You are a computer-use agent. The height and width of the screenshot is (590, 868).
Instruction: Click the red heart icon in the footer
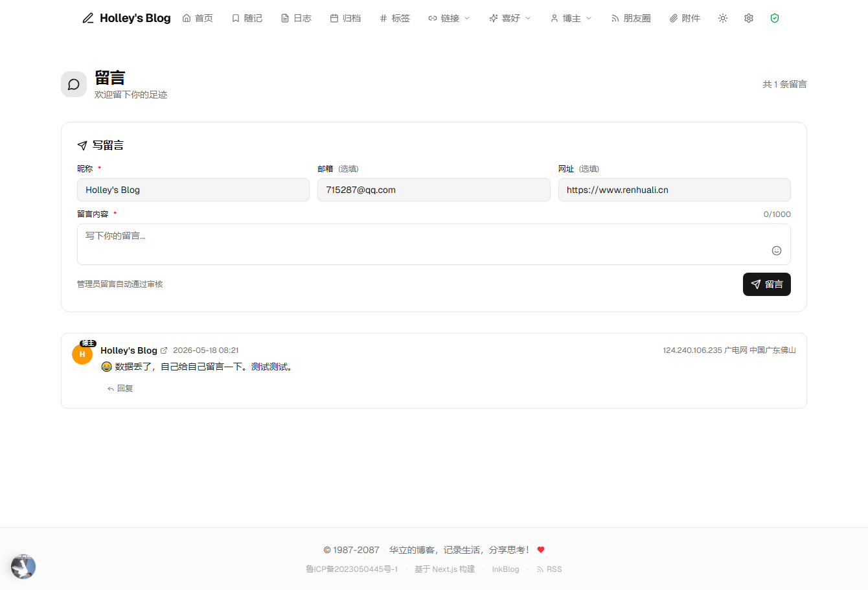(541, 550)
